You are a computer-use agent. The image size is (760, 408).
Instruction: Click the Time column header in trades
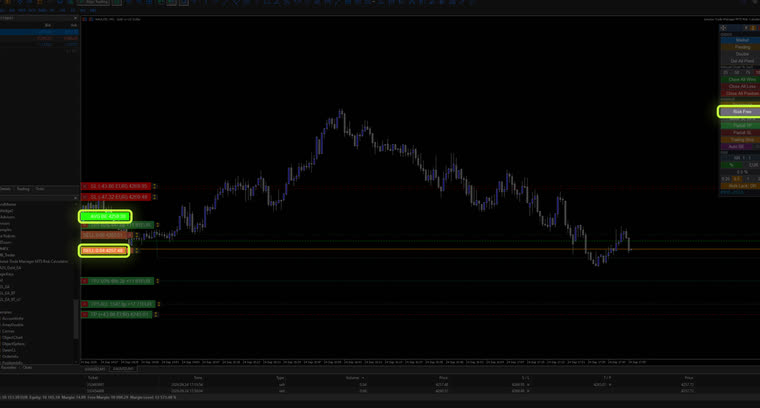[198, 378]
